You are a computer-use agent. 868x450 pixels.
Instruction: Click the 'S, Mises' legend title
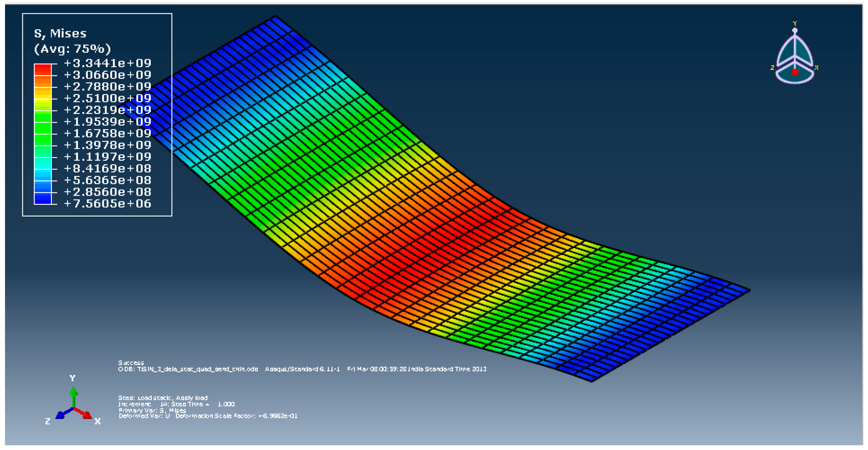[x=60, y=33]
